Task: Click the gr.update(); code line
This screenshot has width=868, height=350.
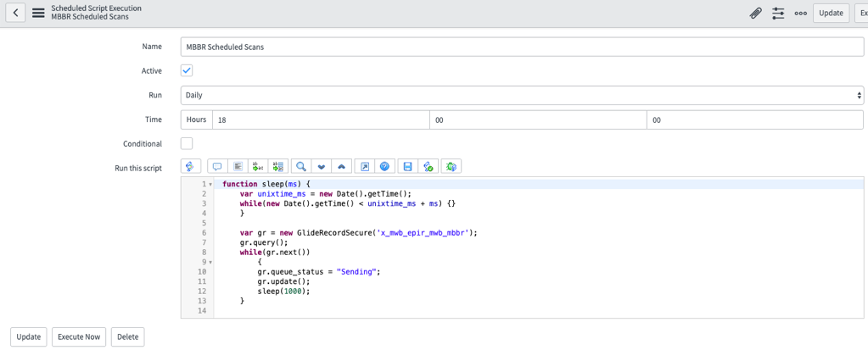Action: point(283,281)
